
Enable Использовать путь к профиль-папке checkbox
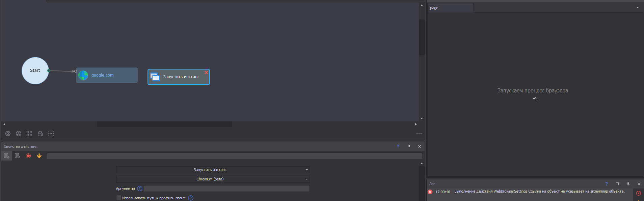[118, 198]
